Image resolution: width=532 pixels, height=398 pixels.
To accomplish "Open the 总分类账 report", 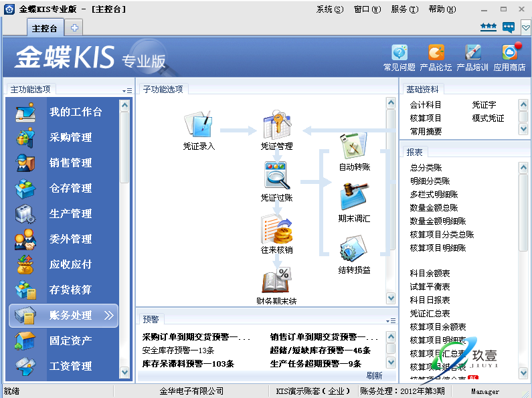I will pyautogui.click(x=426, y=167).
